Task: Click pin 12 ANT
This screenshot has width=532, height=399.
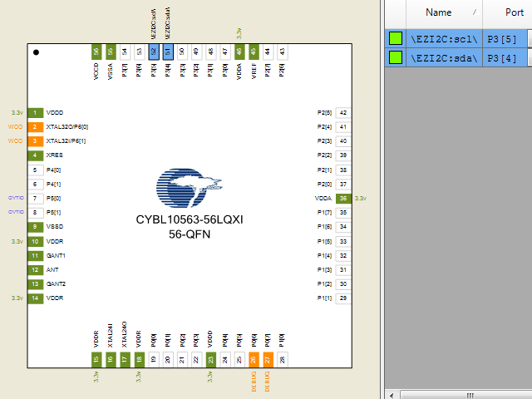Action: (x=35, y=270)
